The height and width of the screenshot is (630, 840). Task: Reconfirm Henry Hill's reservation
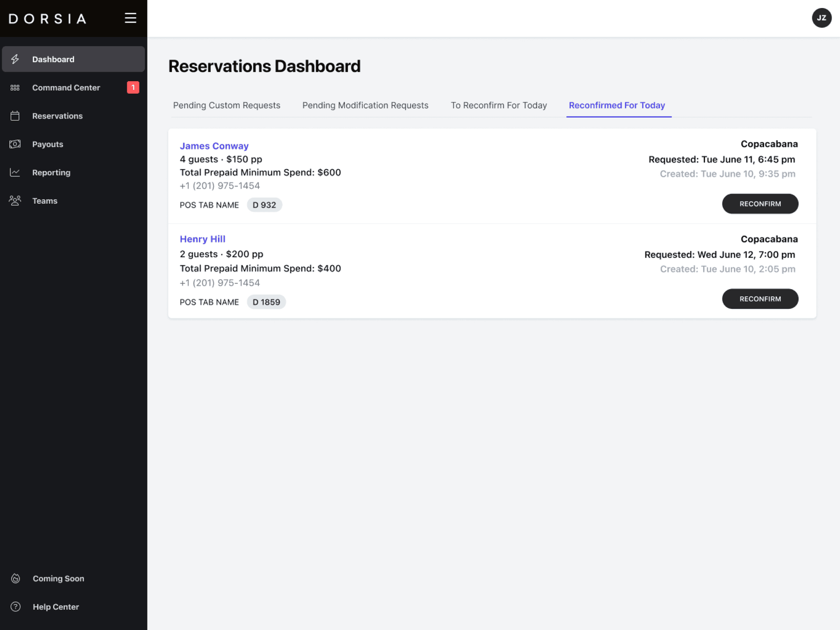click(x=760, y=299)
